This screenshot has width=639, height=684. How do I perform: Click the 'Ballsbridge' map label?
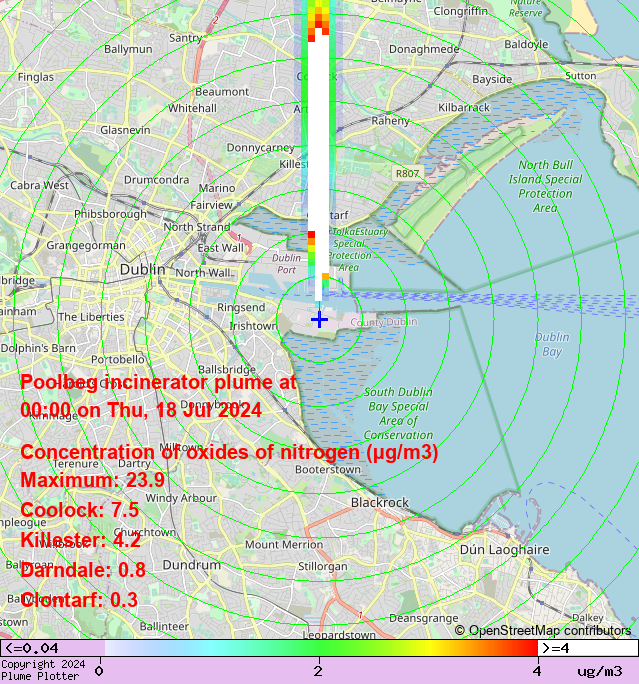[227, 370]
